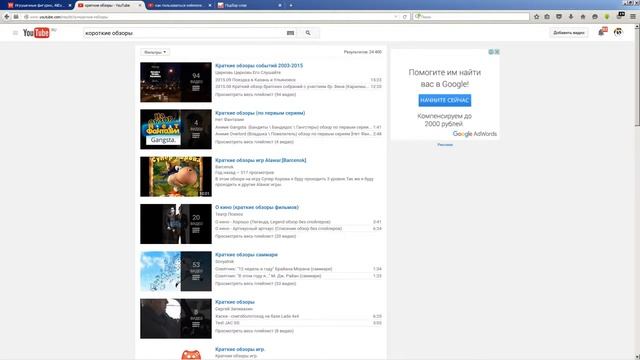The height and width of the screenshot is (360, 640).
Task: Click the vertical page scrollbar thumb
Action: click(637, 78)
